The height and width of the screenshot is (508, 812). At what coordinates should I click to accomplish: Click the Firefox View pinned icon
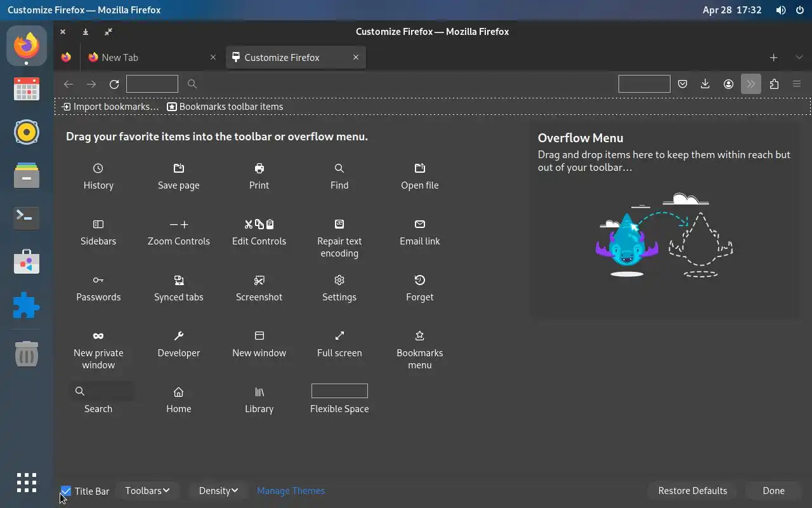[66, 57]
